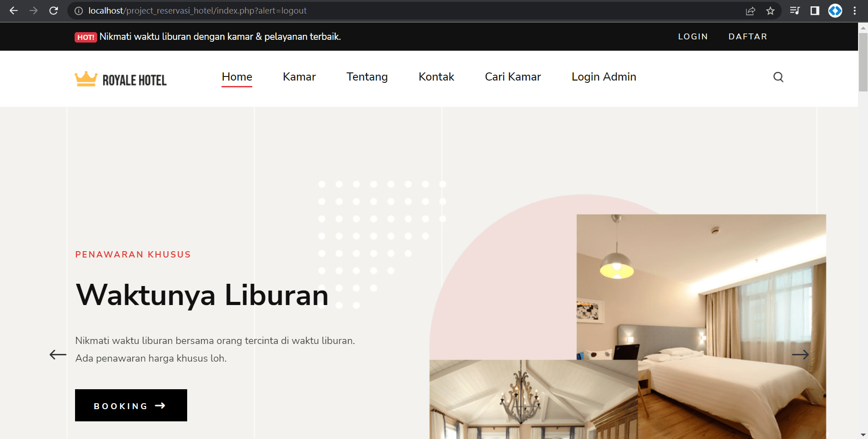Open media control playlist icon
The height and width of the screenshot is (439, 868).
point(794,11)
